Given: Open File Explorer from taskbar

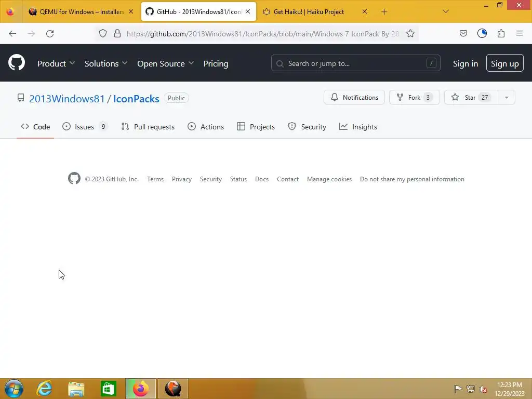Looking at the screenshot, I should pyautogui.click(x=76, y=389).
